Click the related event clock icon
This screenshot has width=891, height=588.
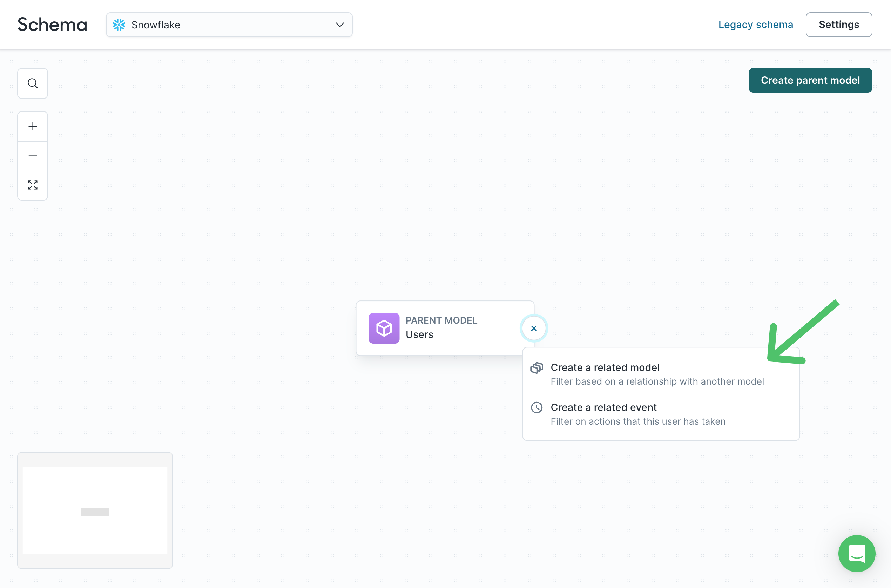[x=536, y=407]
